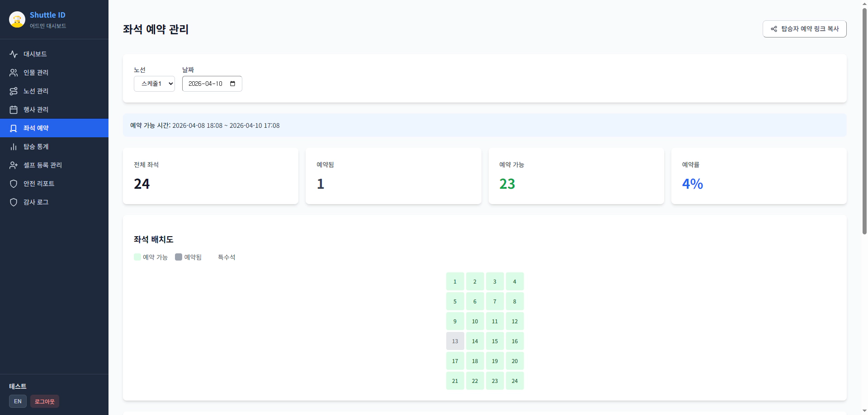Click the calendar icon for 행사 관리
Image resolution: width=868 pixels, height=415 pixels.
tap(14, 110)
